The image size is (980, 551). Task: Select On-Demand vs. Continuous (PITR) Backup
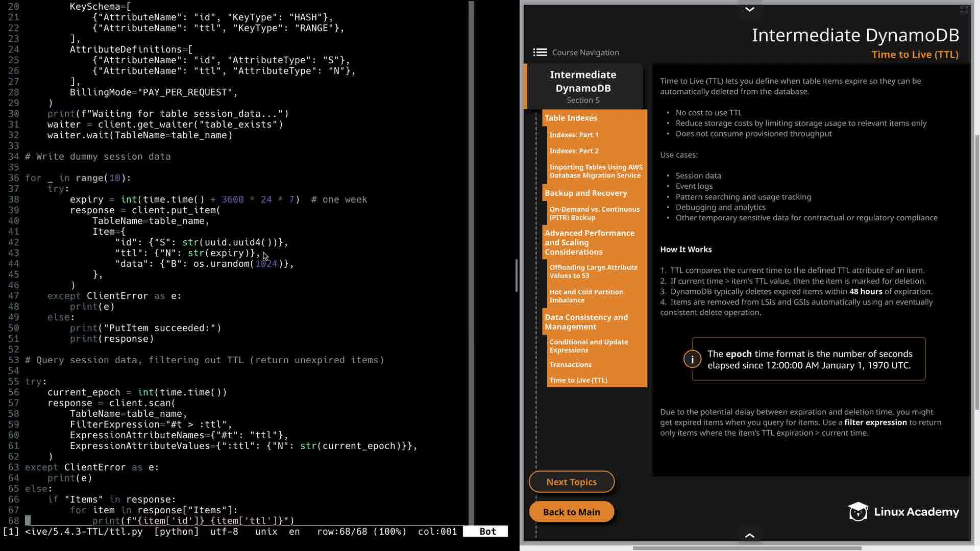tap(594, 213)
